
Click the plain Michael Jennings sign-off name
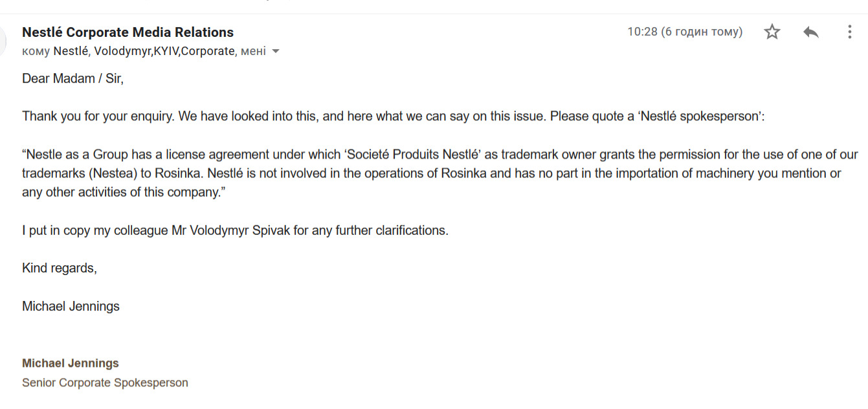point(71,306)
